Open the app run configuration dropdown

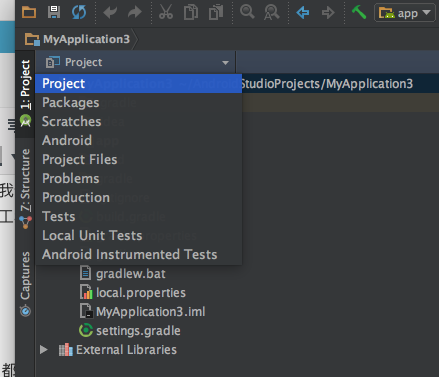405,13
